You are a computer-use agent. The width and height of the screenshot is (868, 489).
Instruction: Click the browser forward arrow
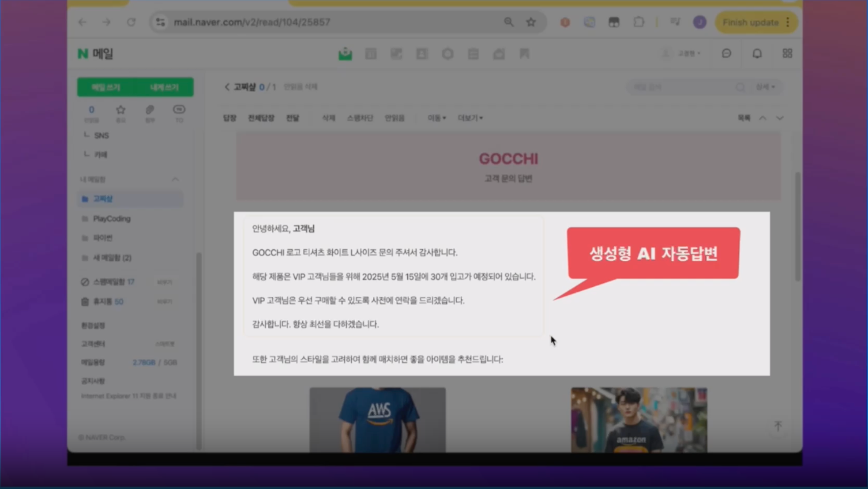[x=107, y=22]
